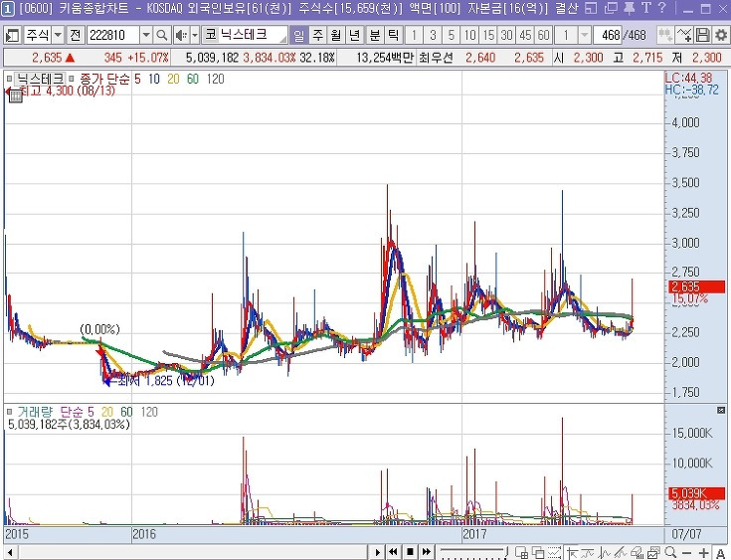
Task: Click the 최고 4,300 (08/13) high marker
Action: click(68, 91)
